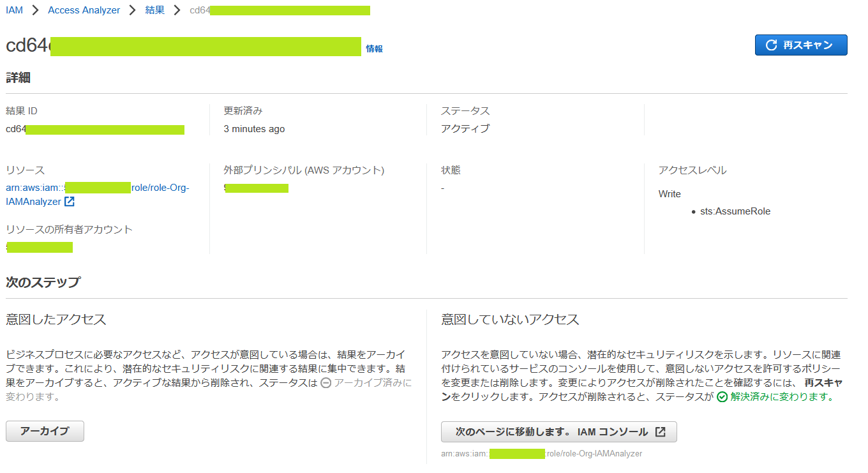Click the 再スキャン rescan button

(801, 45)
